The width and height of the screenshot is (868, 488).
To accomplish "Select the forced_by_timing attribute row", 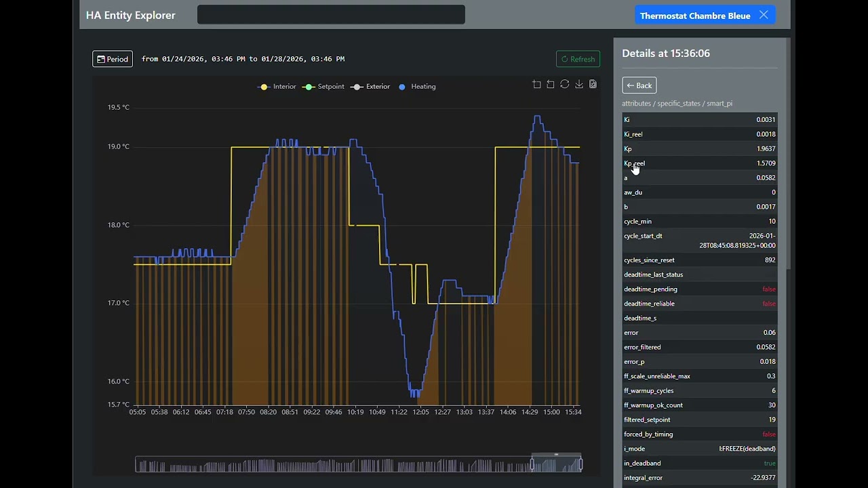I will tap(699, 434).
